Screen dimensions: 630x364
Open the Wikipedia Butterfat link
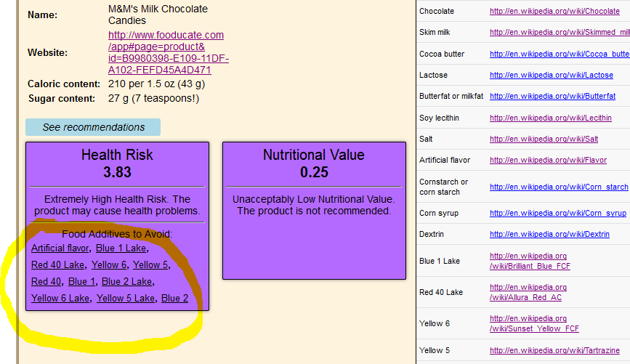coord(552,97)
